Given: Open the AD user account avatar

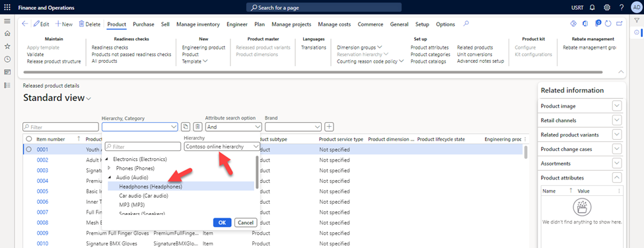Looking at the screenshot, I should pyautogui.click(x=636, y=7).
